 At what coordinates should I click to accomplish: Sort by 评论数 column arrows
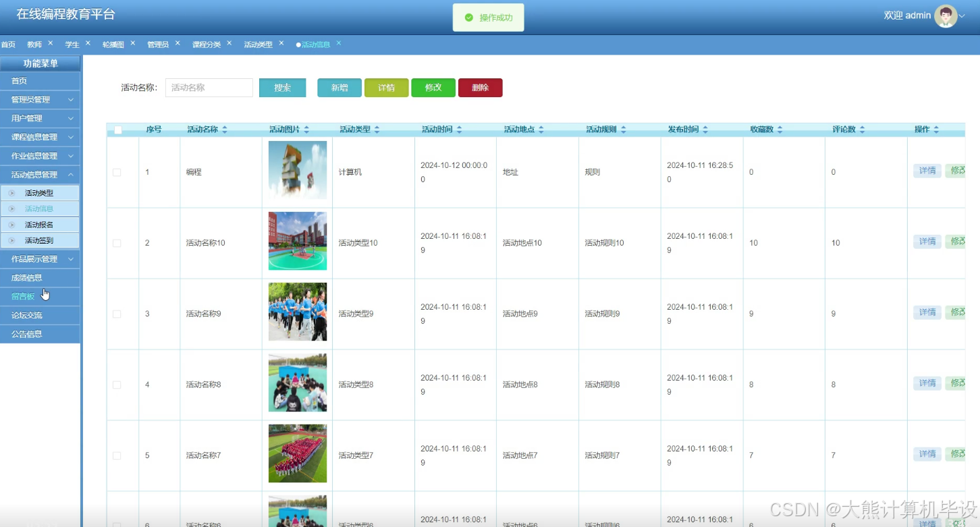click(x=863, y=130)
